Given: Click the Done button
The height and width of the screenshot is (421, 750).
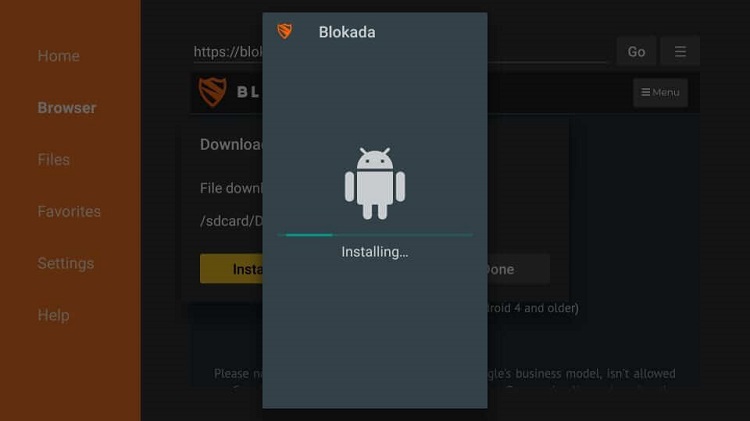Looking at the screenshot, I should pos(518,269).
